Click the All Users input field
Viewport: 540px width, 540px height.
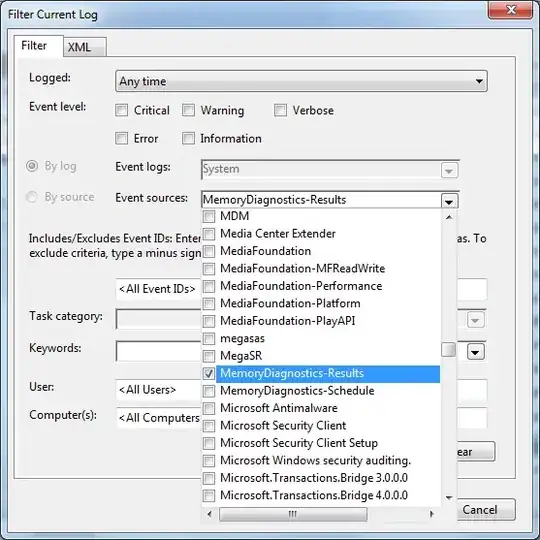coord(158,390)
